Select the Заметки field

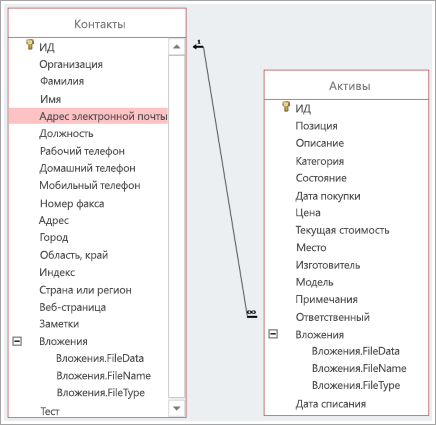(59, 324)
